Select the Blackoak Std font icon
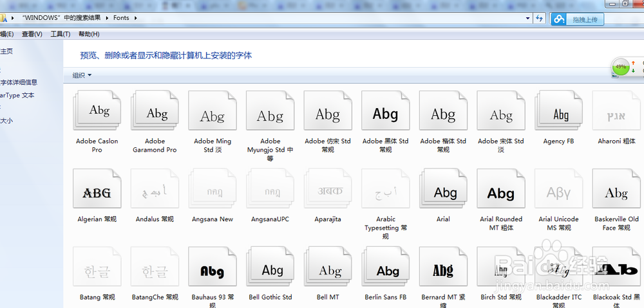Viewport: 644px width, 308px height. coord(616,266)
